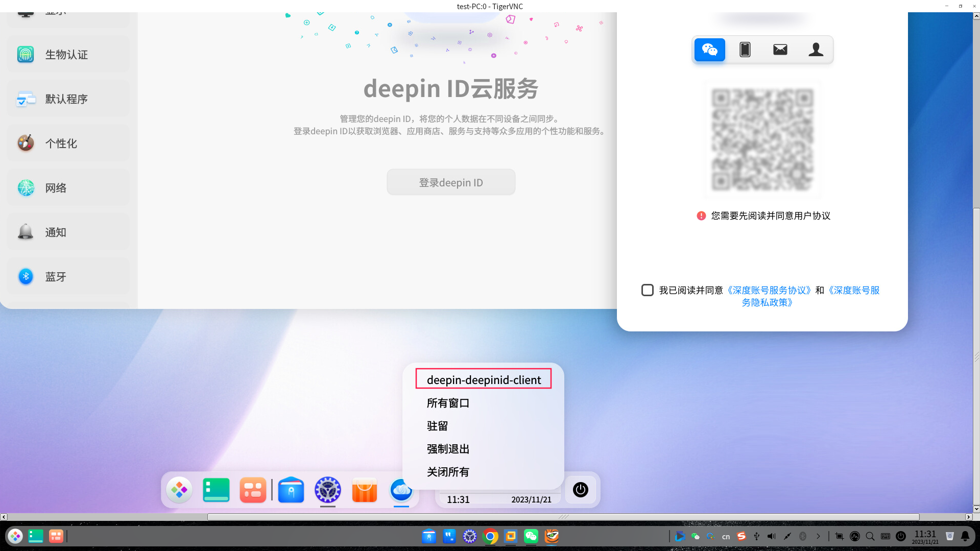Image resolution: width=980 pixels, height=551 pixels.
Task: Open the onscreen keyboard from the tray
Action: [885, 536]
